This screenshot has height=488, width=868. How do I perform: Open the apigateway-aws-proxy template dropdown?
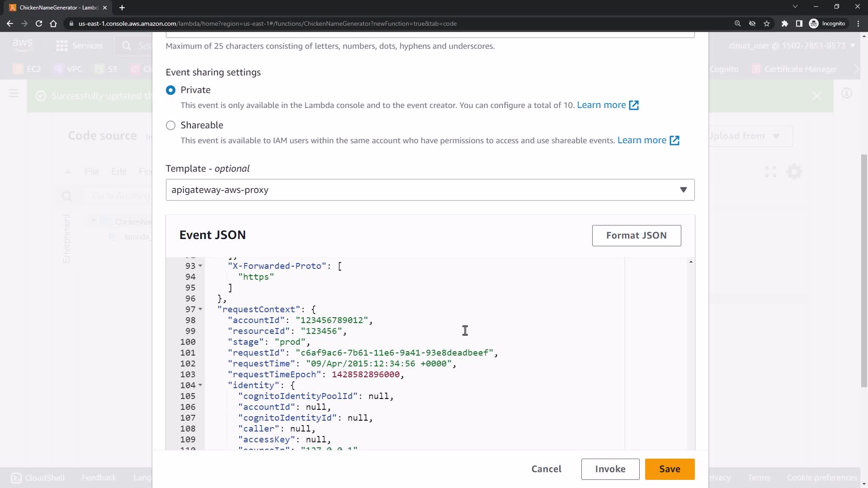coord(430,190)
